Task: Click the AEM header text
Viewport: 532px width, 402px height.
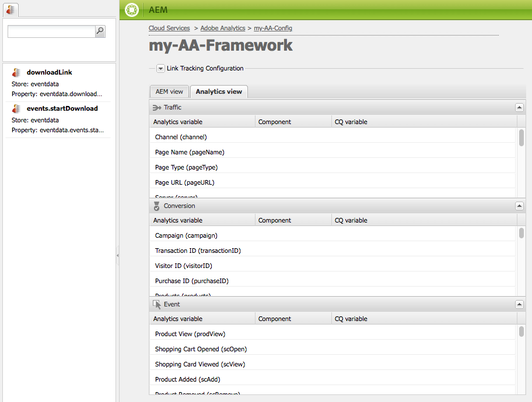Action: pos(158,10)
